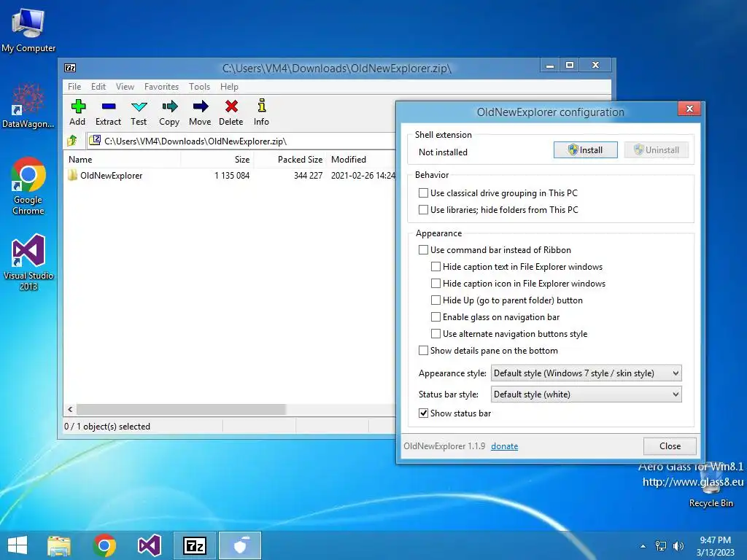Image resolution: width=747 pixels, height=560 pixels.
Task: Click the Close button in OldNewExplorer configuration
Action: point(670,446)
